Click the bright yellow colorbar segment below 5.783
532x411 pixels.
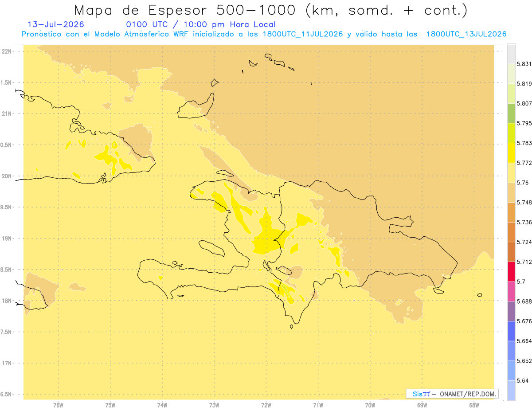click(511, 153)
